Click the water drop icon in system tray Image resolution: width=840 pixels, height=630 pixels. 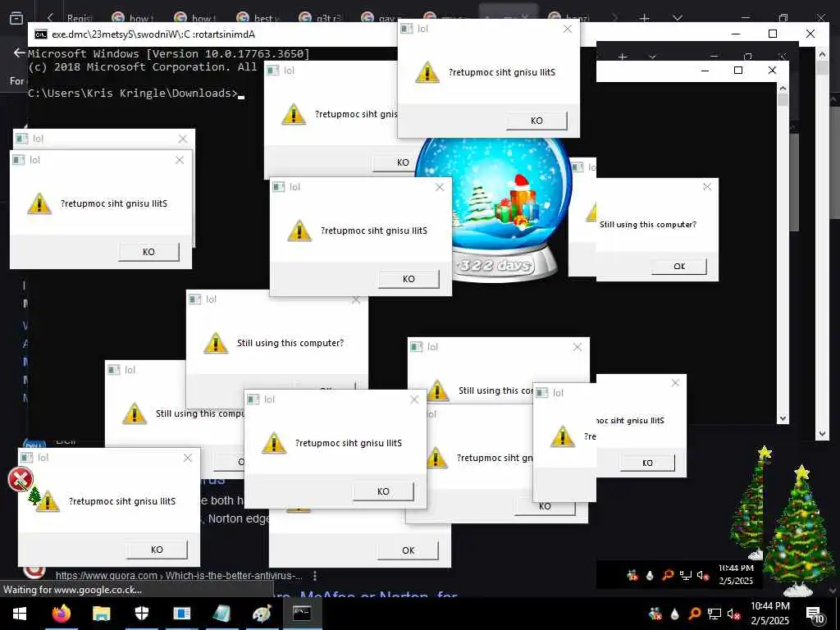tap(674, 614)
